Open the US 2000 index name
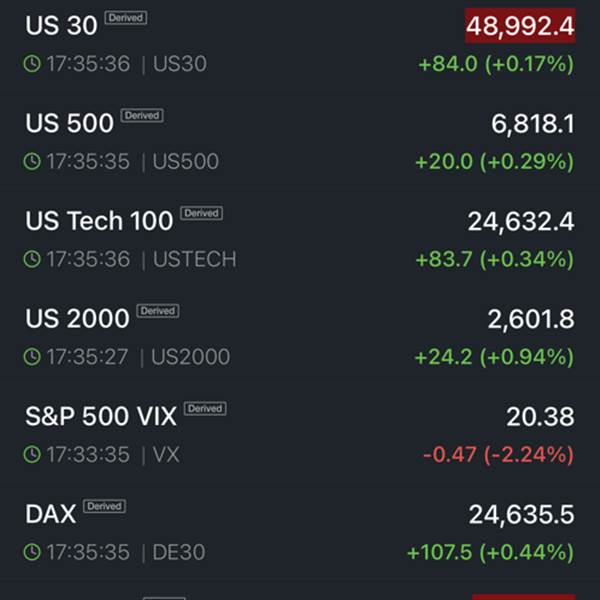This screenshot has width=600, height=600. pyautogui.click(x=77, y=319)
